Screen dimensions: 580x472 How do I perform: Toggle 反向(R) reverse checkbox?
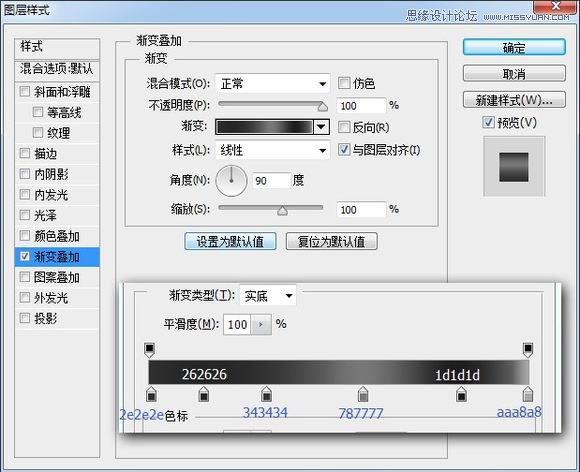[344, 127]
